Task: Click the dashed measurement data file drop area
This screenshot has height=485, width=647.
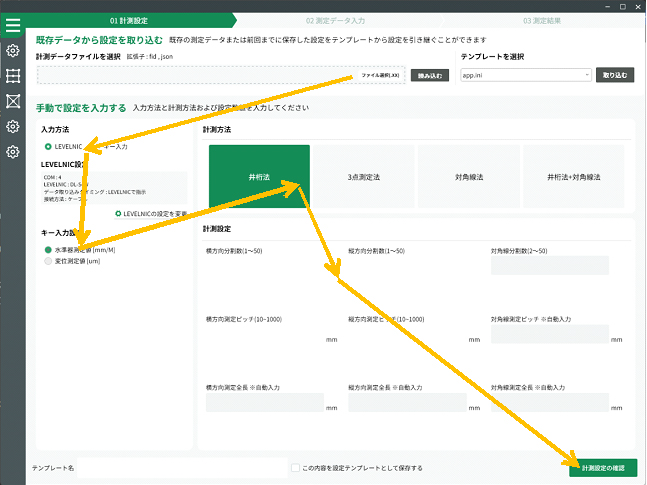Action: (221, 75)
